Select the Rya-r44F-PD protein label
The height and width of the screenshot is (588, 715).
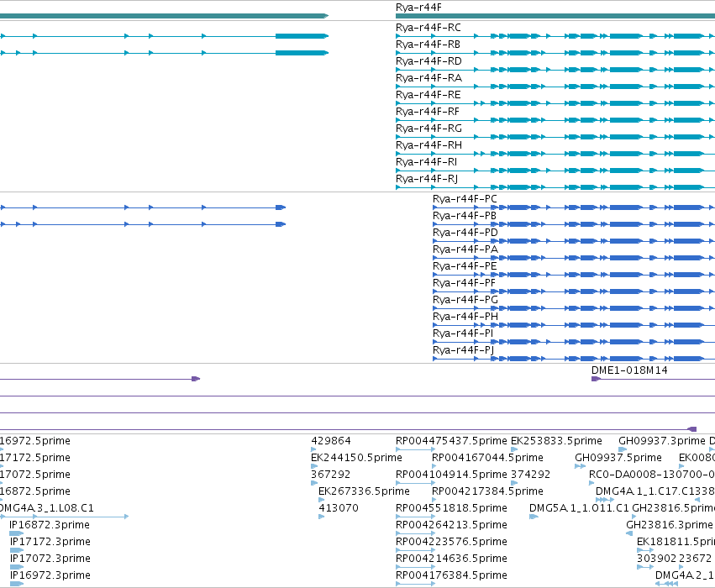point(465,233)
